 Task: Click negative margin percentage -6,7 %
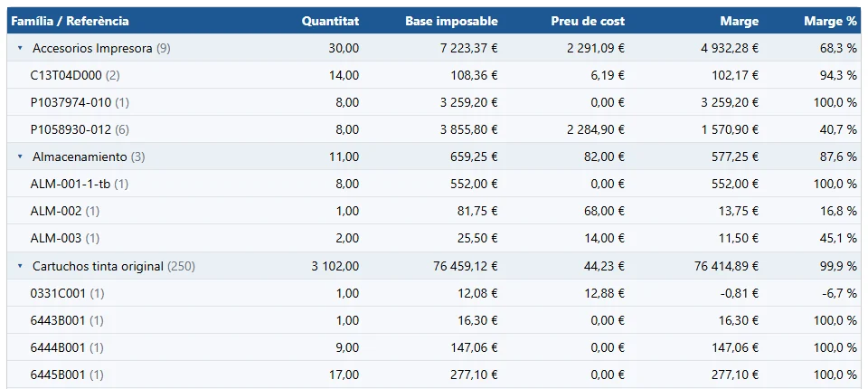click(x=839, y=293)
